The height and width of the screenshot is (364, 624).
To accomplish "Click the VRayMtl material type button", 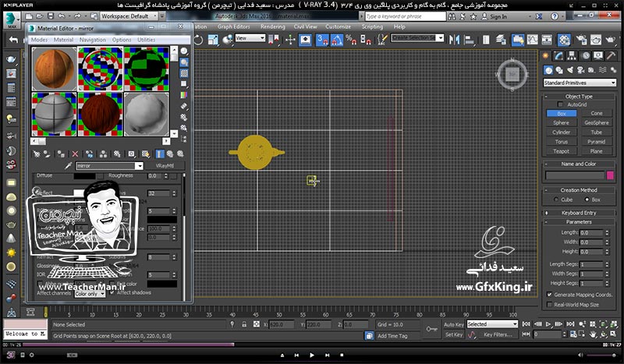I will (165, 165).
